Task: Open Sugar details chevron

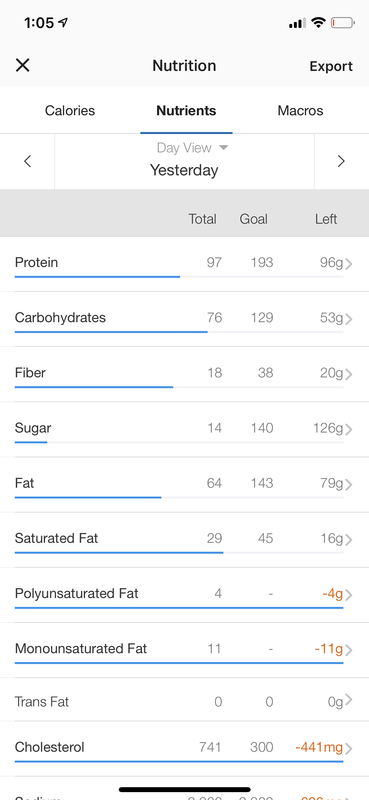Action: click(x=349, y=429)
